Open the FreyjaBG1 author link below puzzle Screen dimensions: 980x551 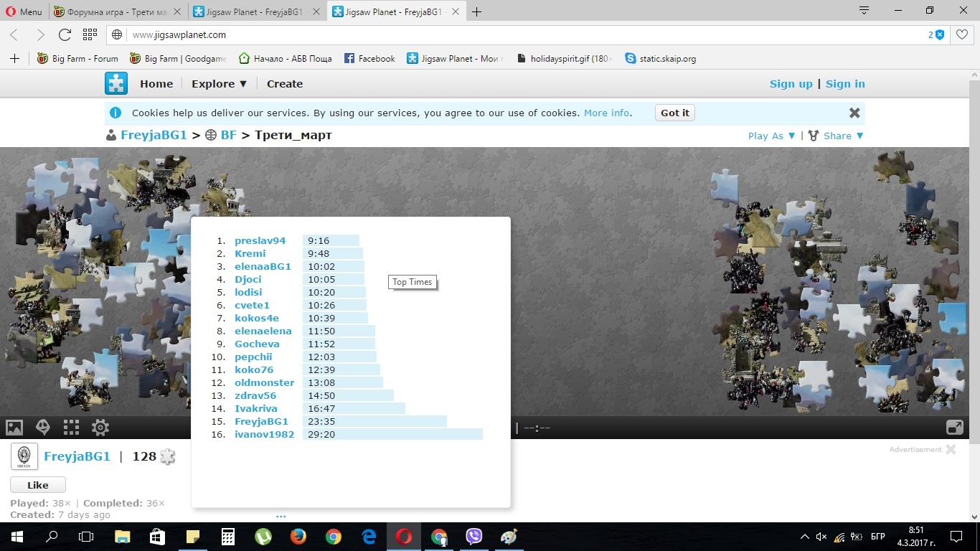coord(77,456)
